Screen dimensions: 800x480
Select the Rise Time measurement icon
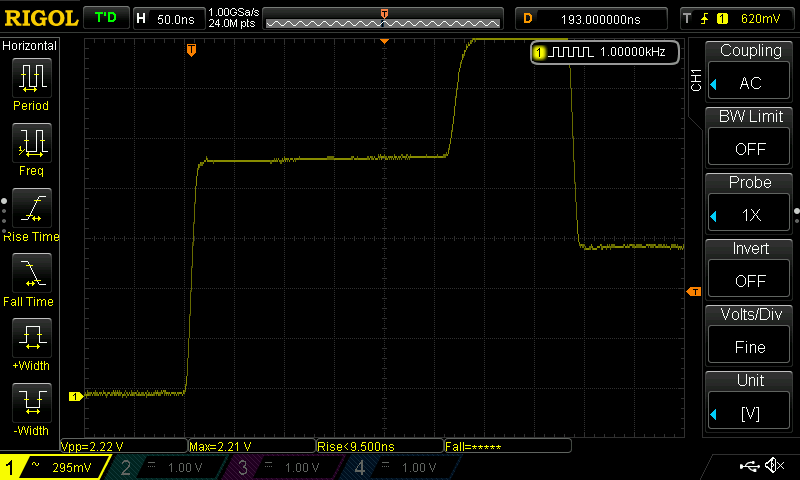pos(32,208)
